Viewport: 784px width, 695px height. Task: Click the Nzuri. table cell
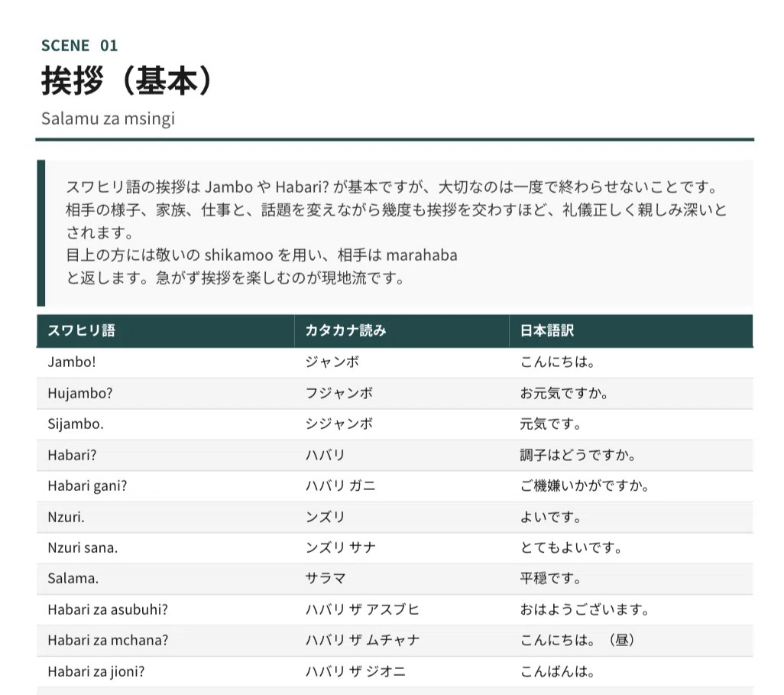[x=166, y=517]
